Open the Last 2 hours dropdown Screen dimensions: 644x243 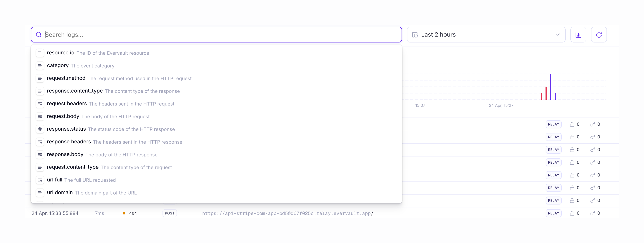pyautogui.click(x=486, y=35)
